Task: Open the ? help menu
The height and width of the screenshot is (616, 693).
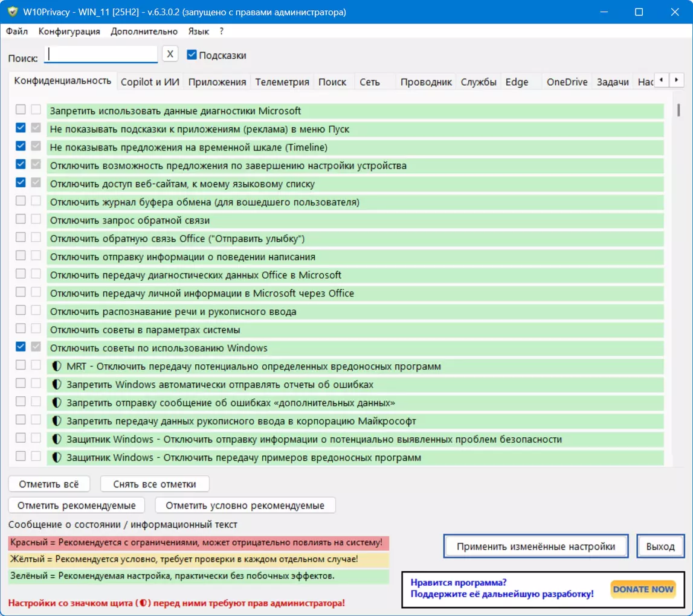Action: pos(221,31)
